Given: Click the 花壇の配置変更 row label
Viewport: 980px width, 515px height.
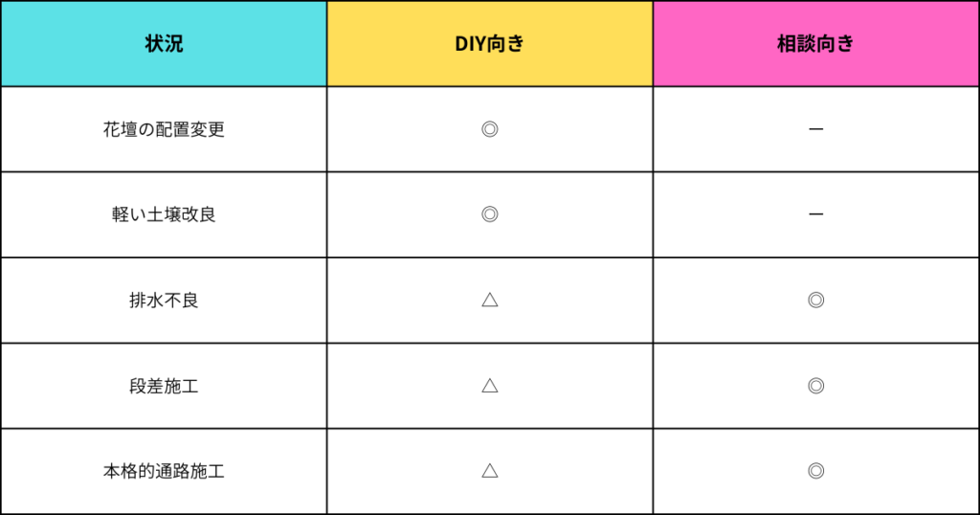Looking at the screenshot, I should pyautogui.click(x=164, y=129).
